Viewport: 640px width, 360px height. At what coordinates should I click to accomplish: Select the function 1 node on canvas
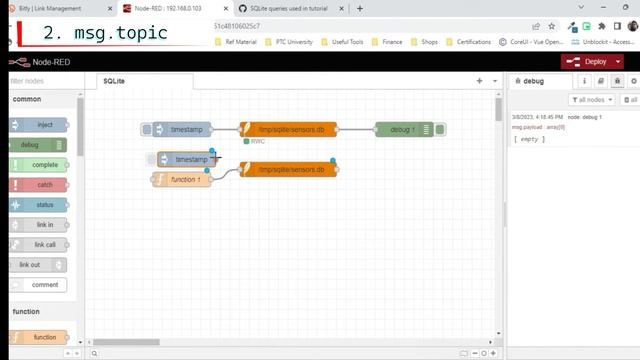pyautogui.click(x=182, y=180)
